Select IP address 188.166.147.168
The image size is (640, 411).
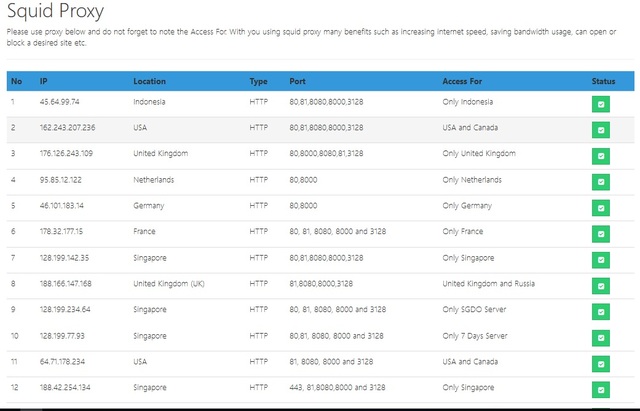pos(66,283)
